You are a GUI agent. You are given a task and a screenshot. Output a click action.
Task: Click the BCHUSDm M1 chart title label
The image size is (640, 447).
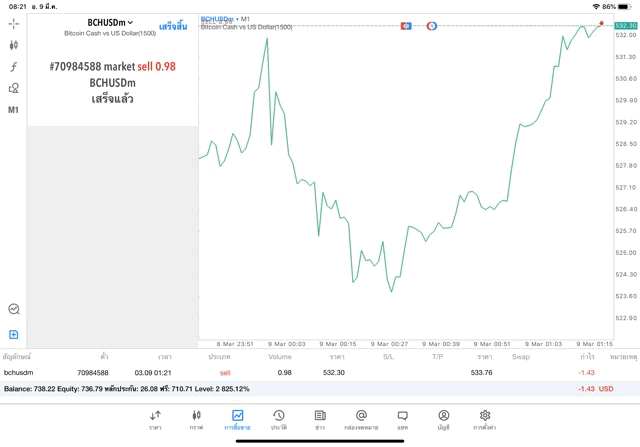[225, 19]
